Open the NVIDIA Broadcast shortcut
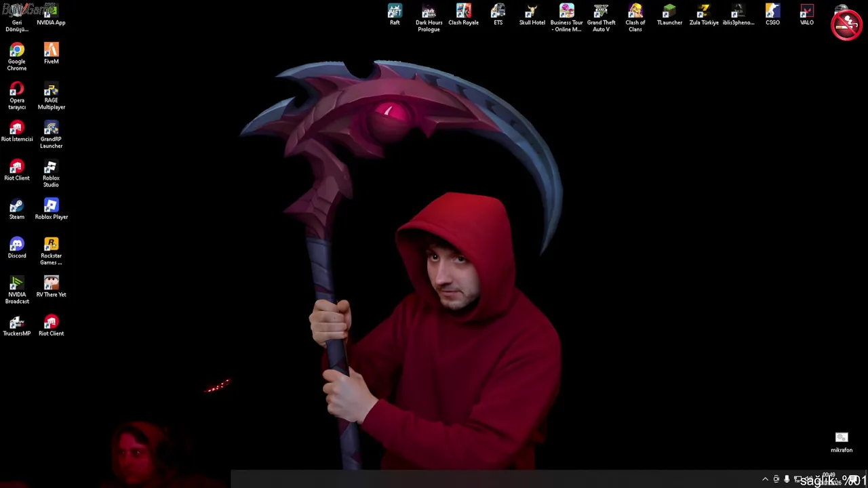Viewport: 868px width, 488px height. tap(17, 289)
